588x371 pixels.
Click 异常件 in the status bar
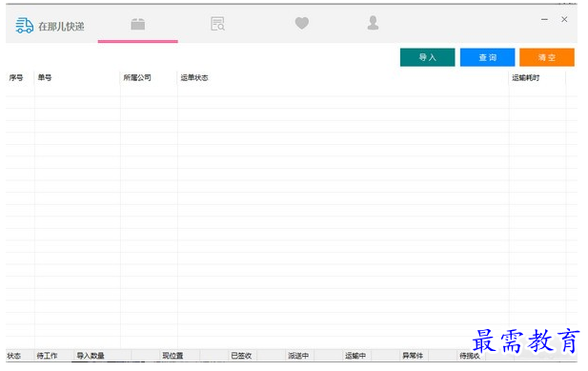[x=413, y=356]
